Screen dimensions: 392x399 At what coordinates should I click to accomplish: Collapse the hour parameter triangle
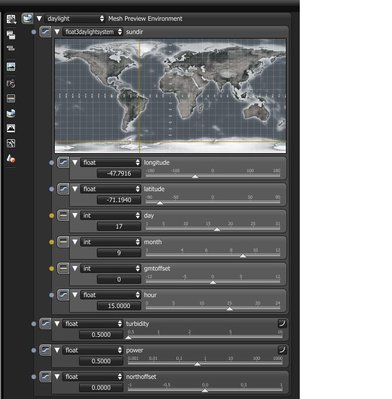(75, 295)
